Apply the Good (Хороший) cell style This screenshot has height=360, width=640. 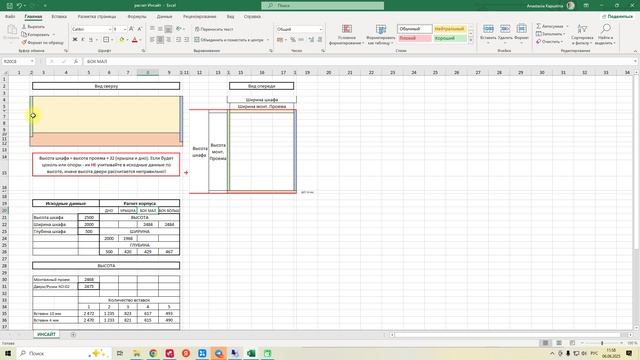coord(449,38)
